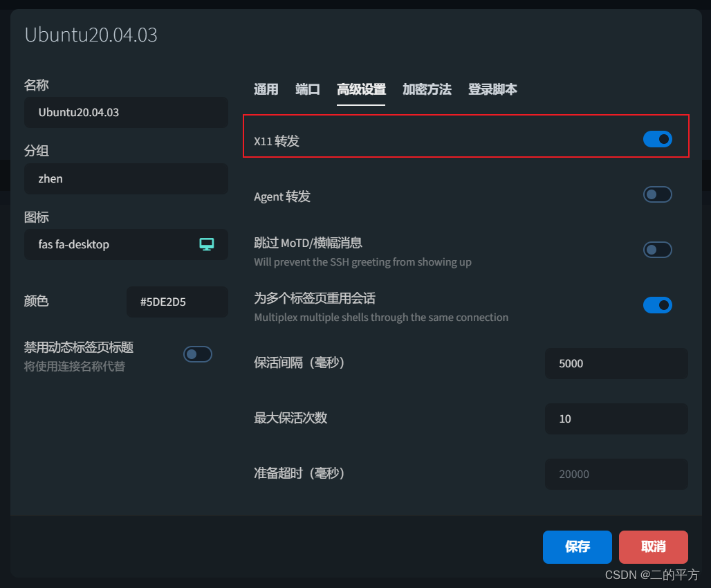Open the 端口 tab
Viewport: 711px width, 588px height.
(x=308, y=89)
